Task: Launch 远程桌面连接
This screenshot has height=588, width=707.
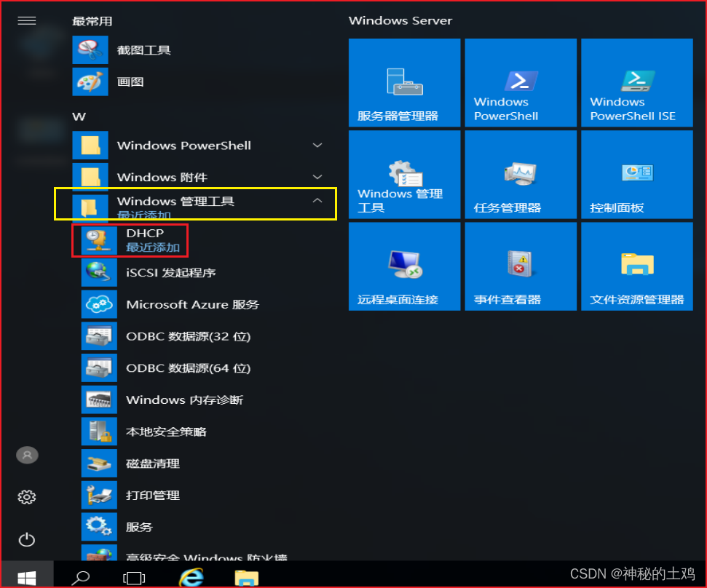Action: [404, 266]
